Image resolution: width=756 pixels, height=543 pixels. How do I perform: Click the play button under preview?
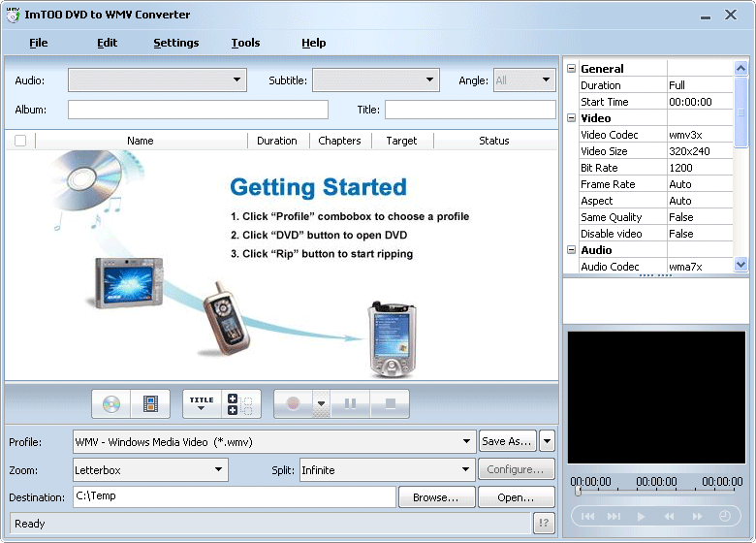(641, 517)
